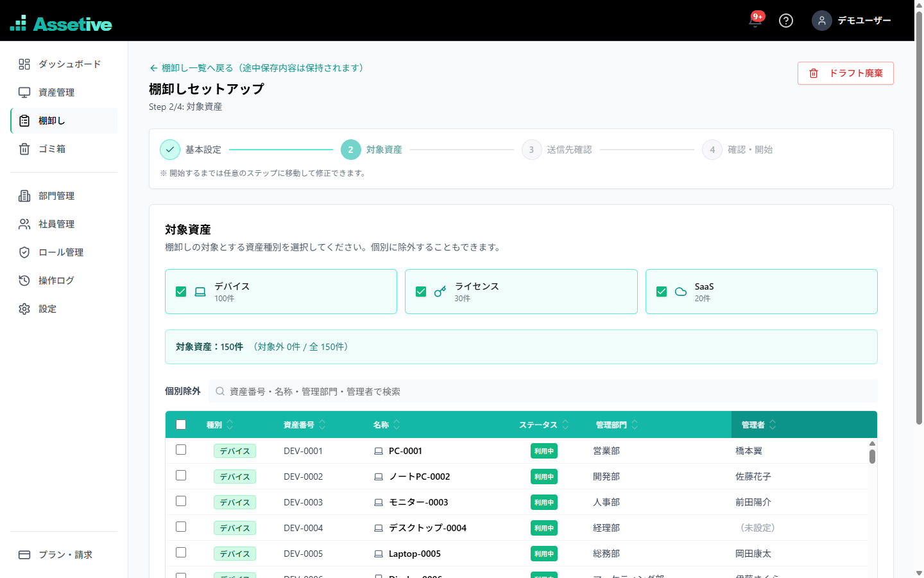
Task: Open the デモユーザー account menu
Action: 851,21
